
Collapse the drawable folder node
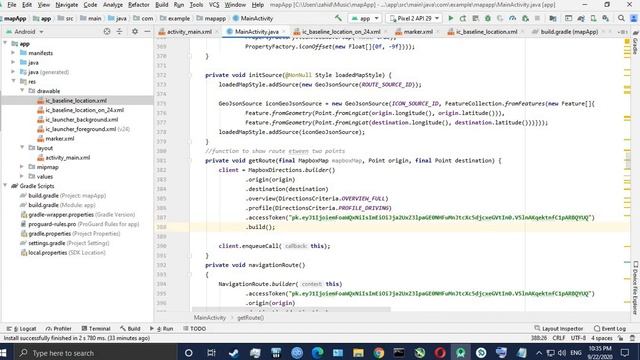click(22, 91)
